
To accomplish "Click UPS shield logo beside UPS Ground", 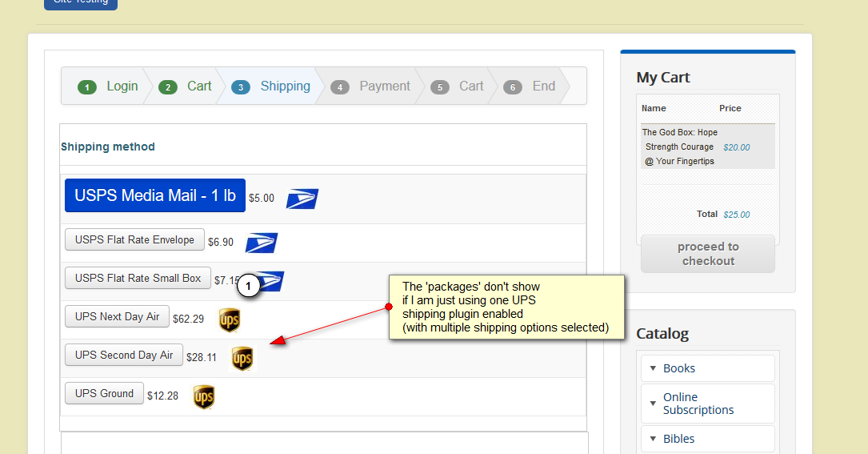I will pyautogui.click(x=204, y=397).
